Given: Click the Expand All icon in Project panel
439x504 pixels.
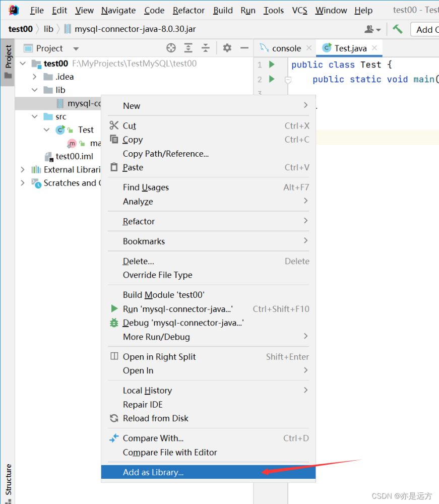Looking at the screenshot, I should pos(188,48).
